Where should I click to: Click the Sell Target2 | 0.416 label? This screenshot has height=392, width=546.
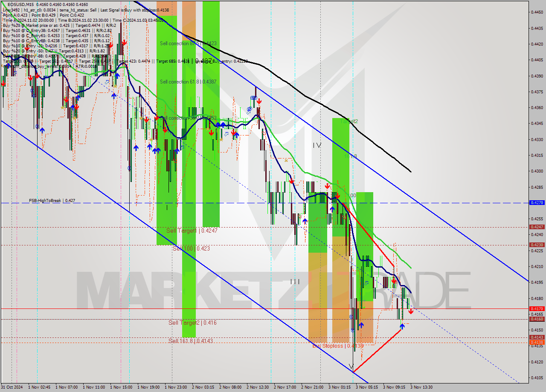coord(192,323)
